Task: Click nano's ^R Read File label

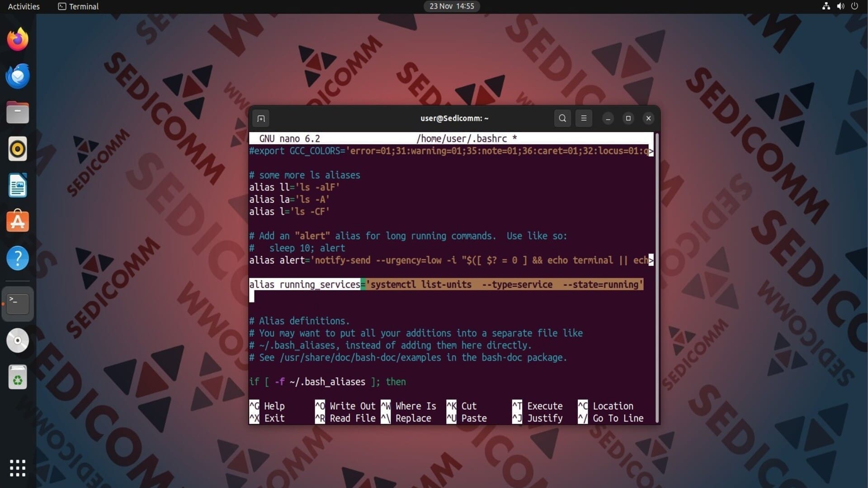Action: point(345,418)
